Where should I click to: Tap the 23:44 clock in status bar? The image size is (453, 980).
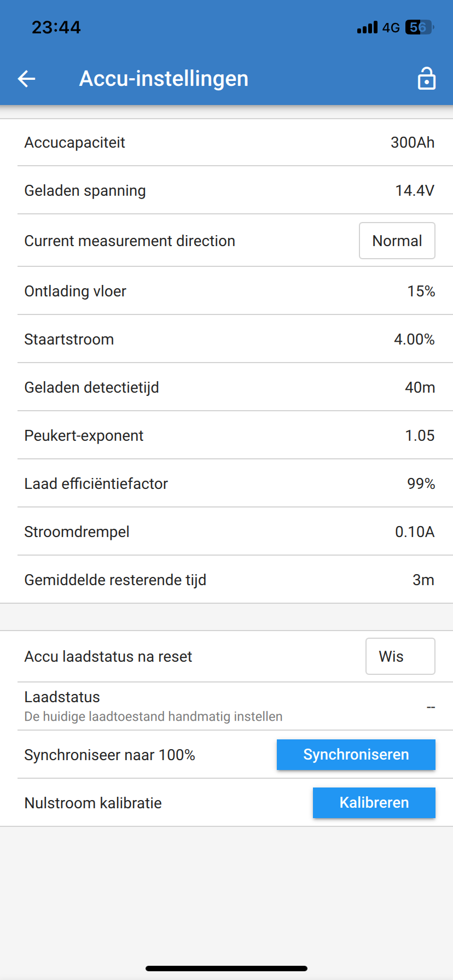point(56,27)
